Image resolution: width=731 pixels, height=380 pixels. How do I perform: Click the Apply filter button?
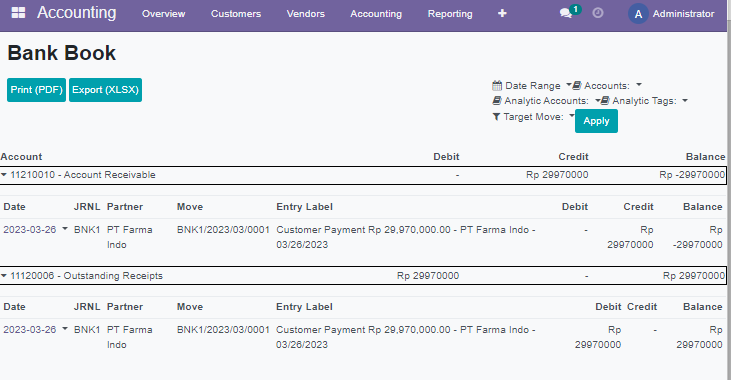pos(596,121)
